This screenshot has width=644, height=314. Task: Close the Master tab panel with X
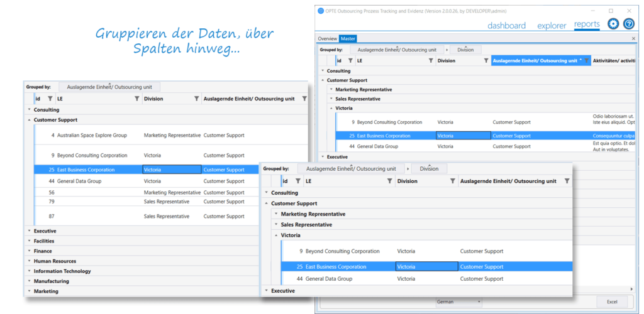(x=633, y=39)
